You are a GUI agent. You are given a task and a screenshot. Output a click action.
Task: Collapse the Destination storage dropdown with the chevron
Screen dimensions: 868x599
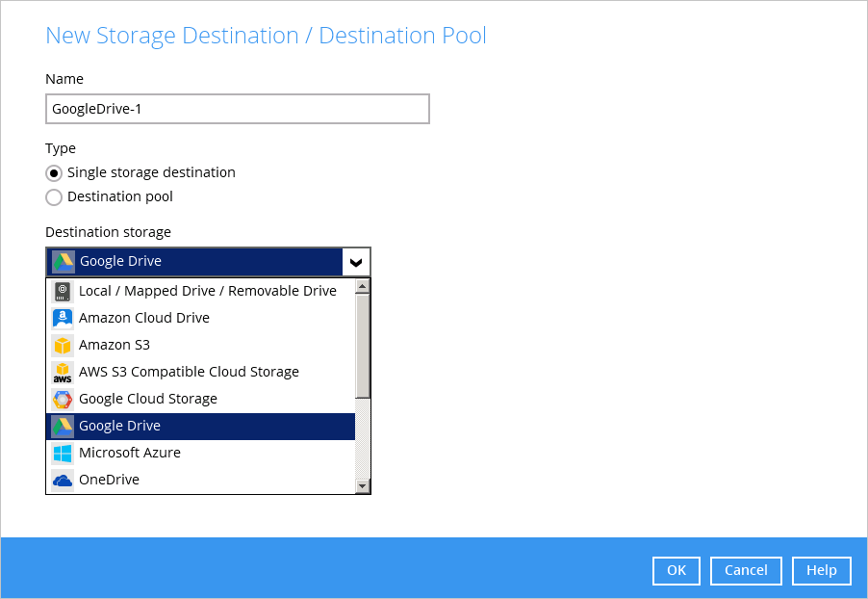tap(356, 262)
